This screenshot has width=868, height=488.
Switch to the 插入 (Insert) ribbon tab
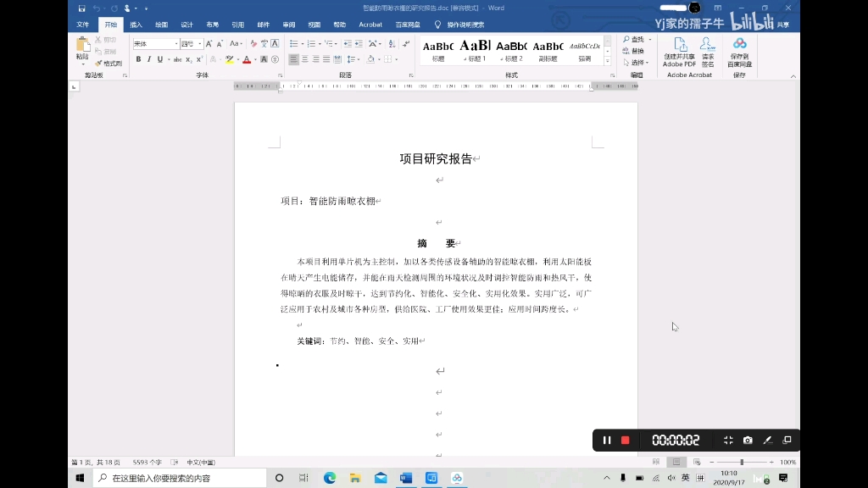(x=136, y=25)
